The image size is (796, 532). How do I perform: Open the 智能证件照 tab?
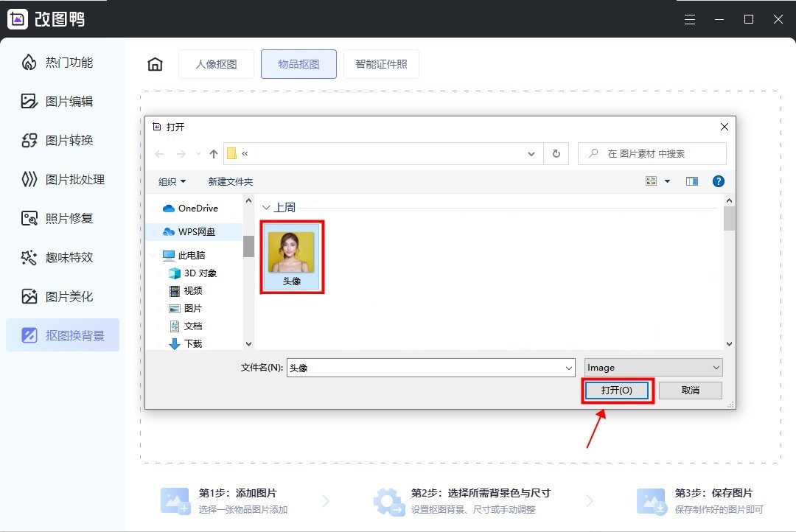pyautogui.click(x=381, y=63)
